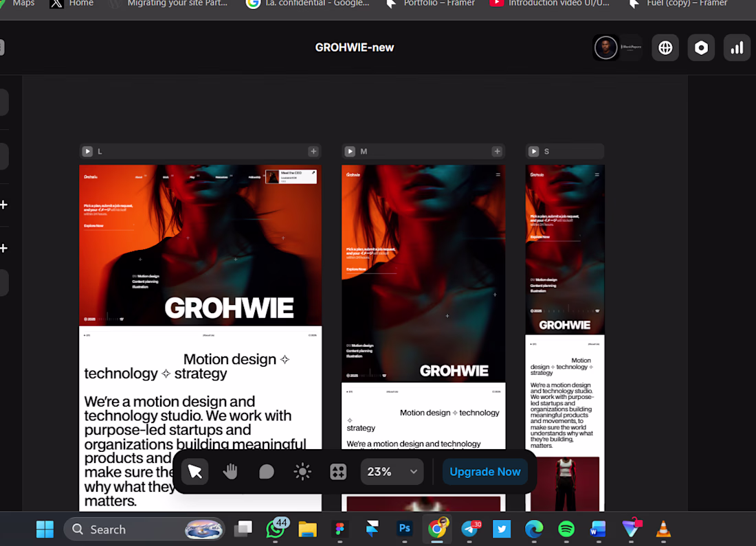This screenshot has height=546, width=756.
Task: Toggle light mode with the sun icon
Action: click(x=302, y=471)
